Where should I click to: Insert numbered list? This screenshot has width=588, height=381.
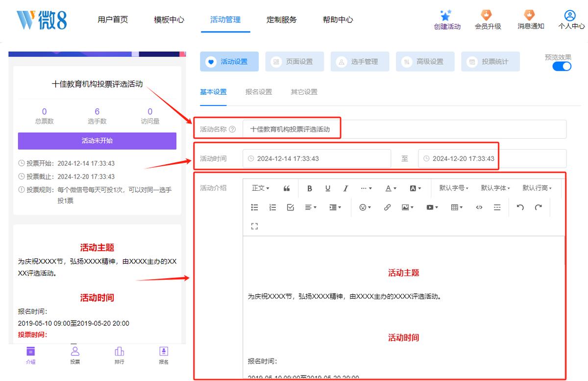click(x=272, y=207)
